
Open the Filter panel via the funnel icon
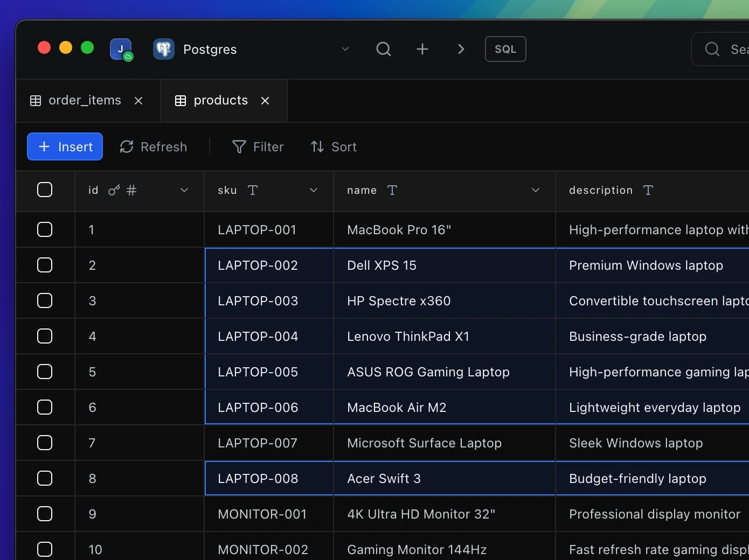(258, 146)
